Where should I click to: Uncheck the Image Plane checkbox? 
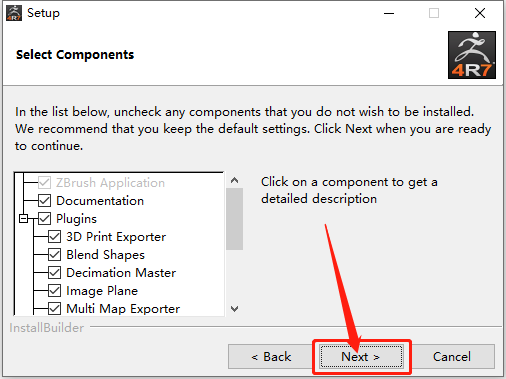(54, 291)
